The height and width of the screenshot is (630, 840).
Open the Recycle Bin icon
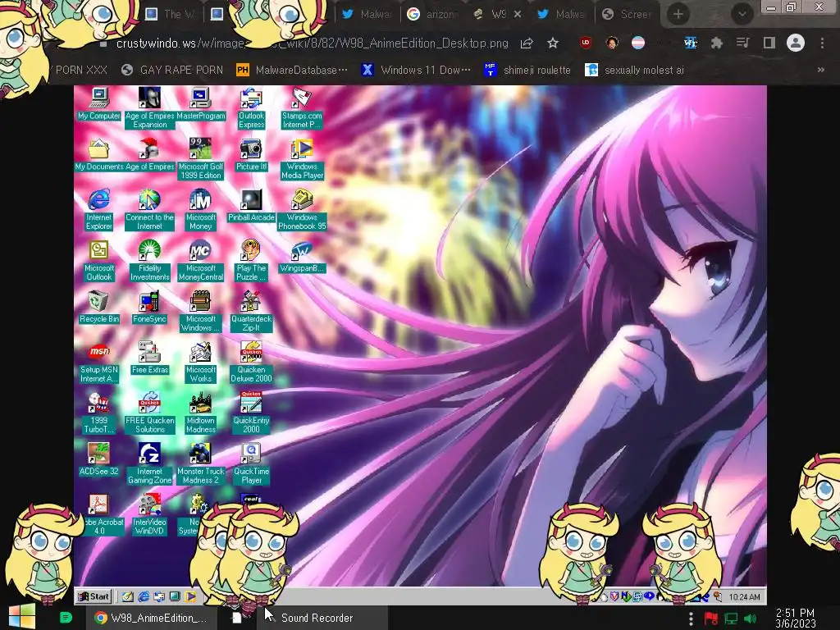[x=99, y=307]
